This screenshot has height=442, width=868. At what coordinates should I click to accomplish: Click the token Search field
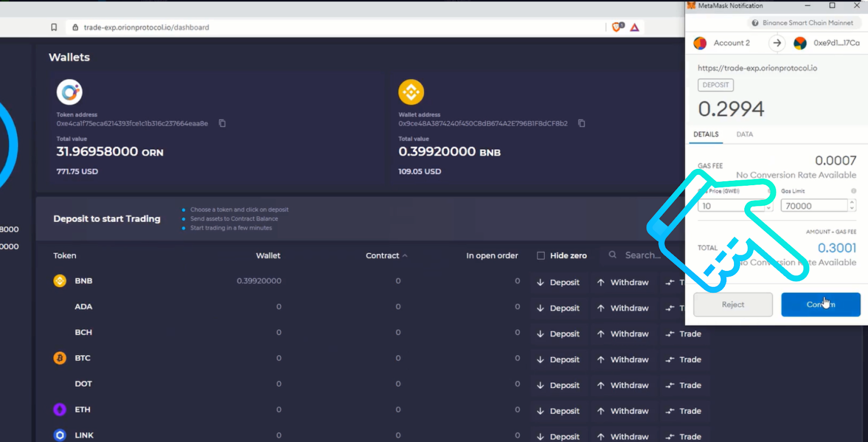pos(642,255)
